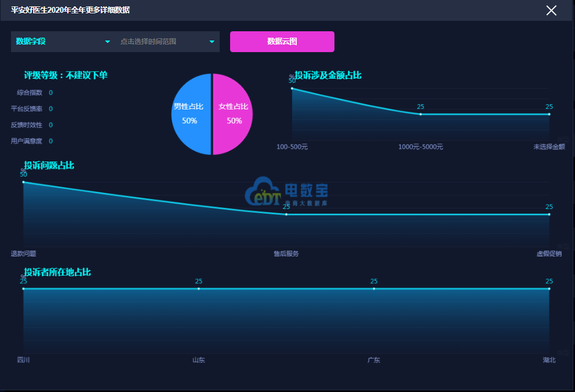
Task: Click the 投诉涉及金额占比 chart title
Action: coord(328,75)
